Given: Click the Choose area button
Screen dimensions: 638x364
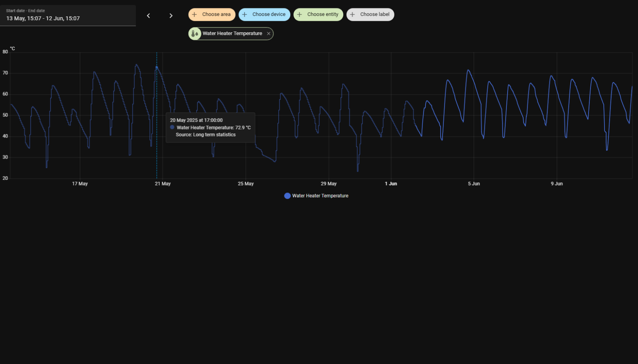Looking at the screenshot, I should tap(212, 14).
